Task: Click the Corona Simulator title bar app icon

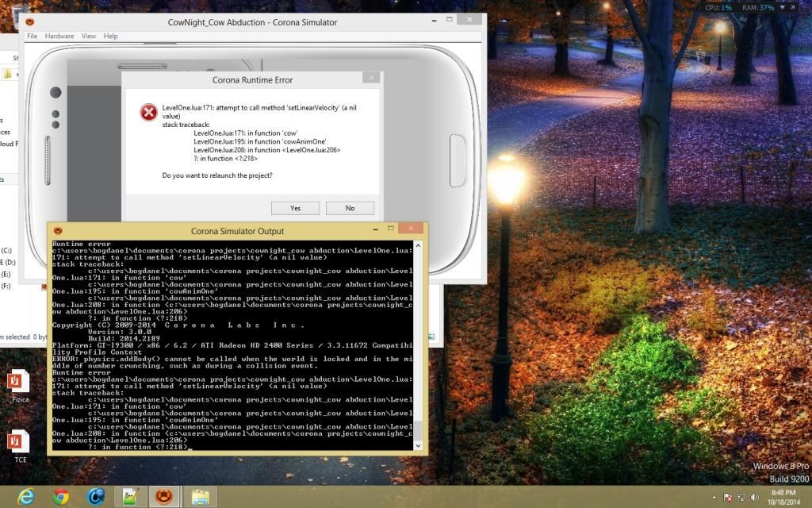Action: (x=30, y=21)
